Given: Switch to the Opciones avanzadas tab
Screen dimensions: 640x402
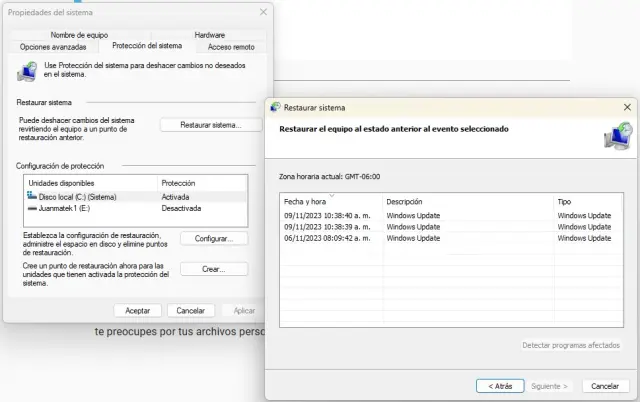Looking at the screenshot, I should click(x=60, y=46).
